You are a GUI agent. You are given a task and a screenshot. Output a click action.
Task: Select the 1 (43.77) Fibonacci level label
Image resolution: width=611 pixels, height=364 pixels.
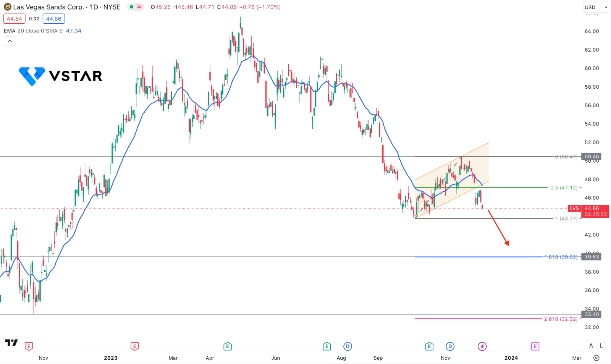tap(566, 218)
